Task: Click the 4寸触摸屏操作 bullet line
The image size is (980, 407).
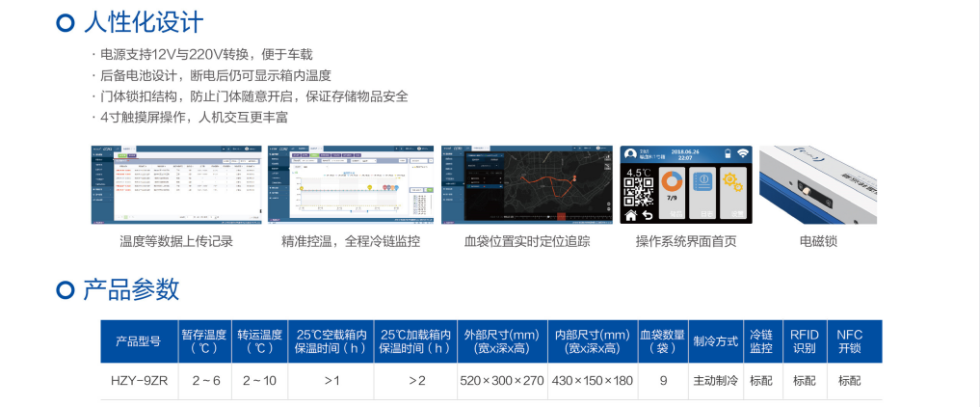Action: tap(194, 117)
